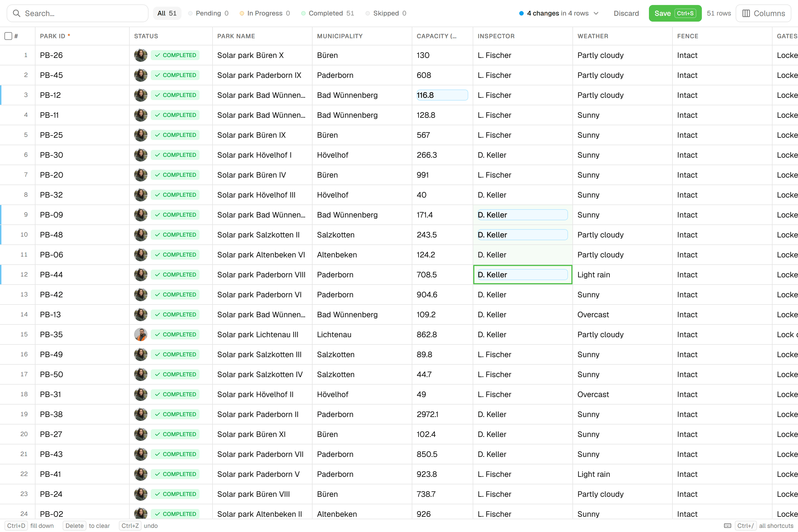Click the Columns layout icon
The width and height of the screenshot is (798, 532).
pos(746,13)
